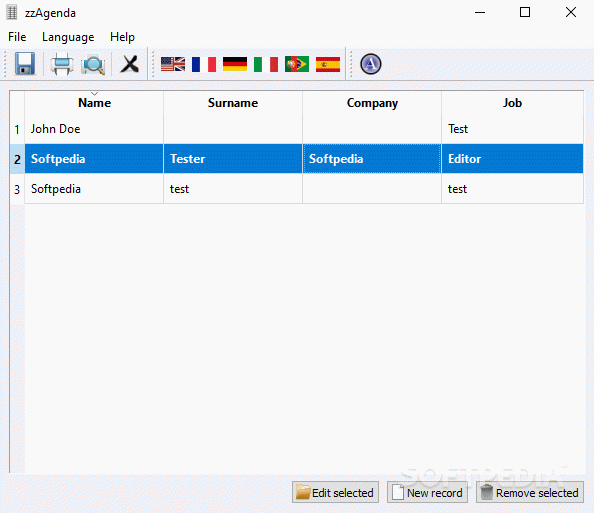Open the Language menu
Image resolution: width=594 pixels, height=513 pixels.
(68, 37)
